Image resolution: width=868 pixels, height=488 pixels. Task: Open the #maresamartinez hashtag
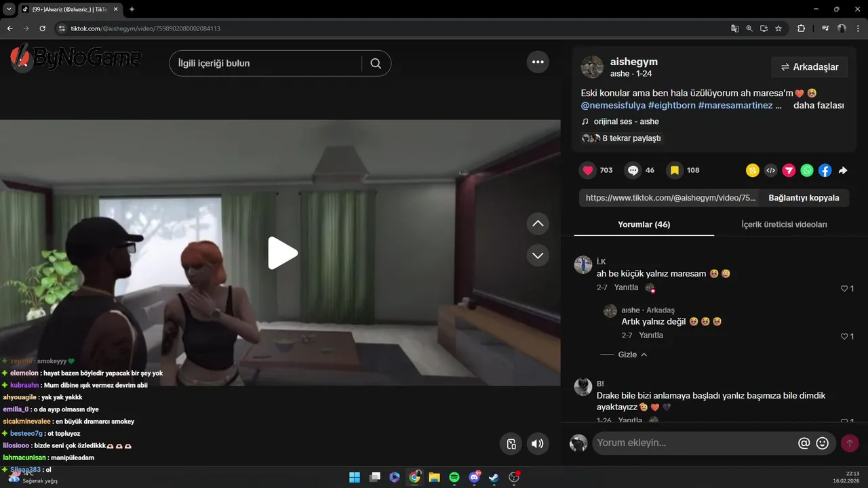pos(735,106)
